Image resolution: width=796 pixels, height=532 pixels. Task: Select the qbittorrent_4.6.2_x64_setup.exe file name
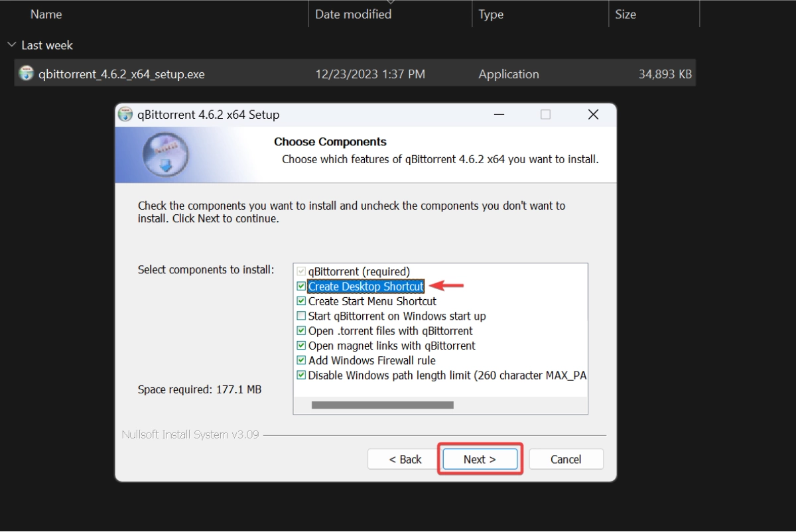click(121, 74)
